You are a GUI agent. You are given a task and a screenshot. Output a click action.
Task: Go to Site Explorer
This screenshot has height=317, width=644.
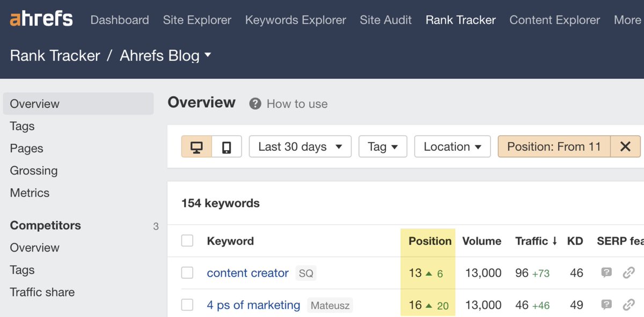pyautogui.click(x=197, y=20)
